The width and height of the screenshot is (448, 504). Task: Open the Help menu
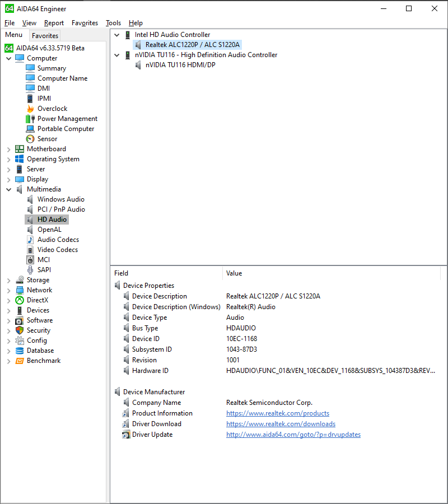(136, 23)
